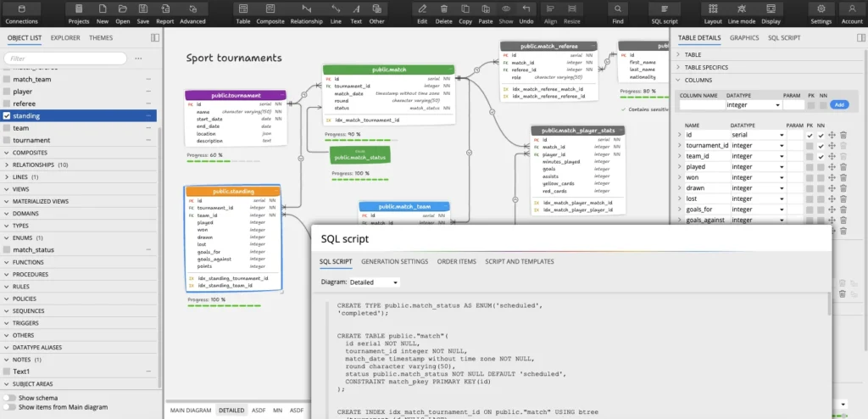This screenshot has height=419, width=868.
Task: Turn on Show schema switch
Action: coord(9,398)
